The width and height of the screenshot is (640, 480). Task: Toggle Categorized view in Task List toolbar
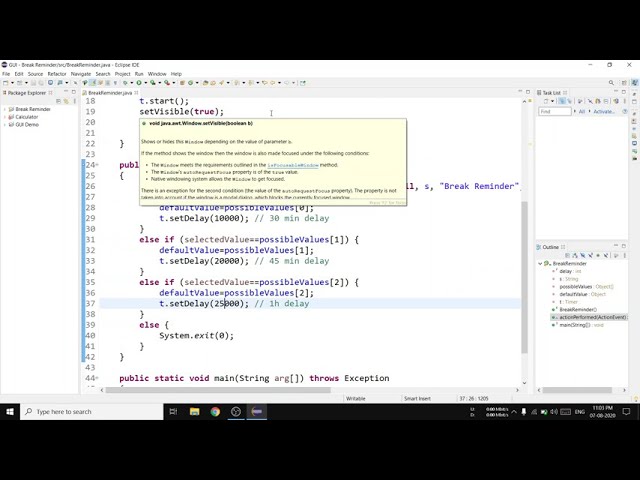click(562, 101)
